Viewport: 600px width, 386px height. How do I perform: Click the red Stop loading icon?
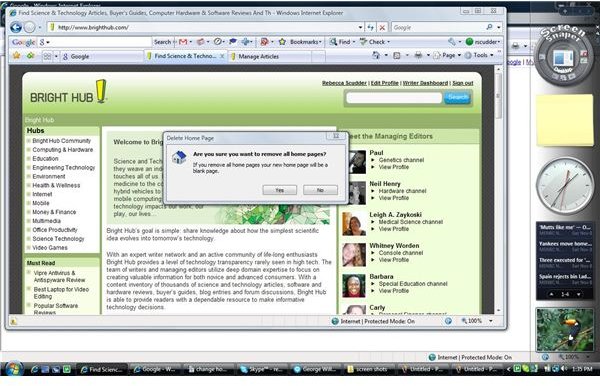382,27
